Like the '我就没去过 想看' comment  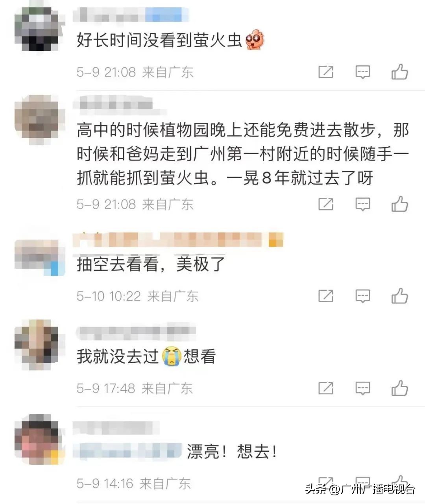pos(399,388)
